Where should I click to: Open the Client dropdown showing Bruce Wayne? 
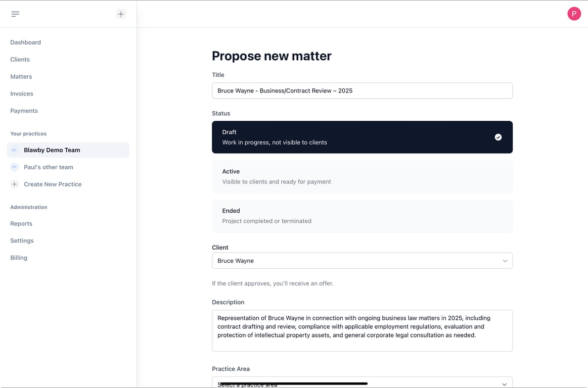pyautogui.click(x=354, y=261)
